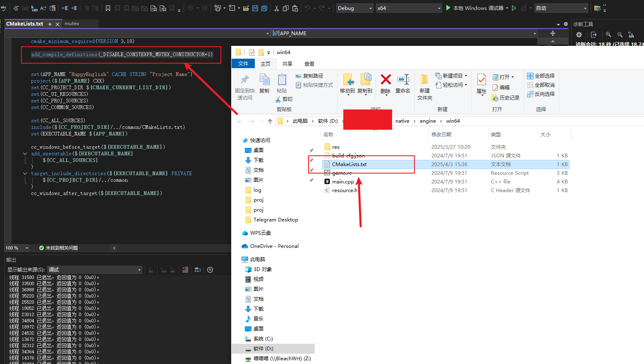The width and height of the screenshot is (644, 364).
Task: Click Start Without Debugging hollow green arrow
Action: point(514,8)
